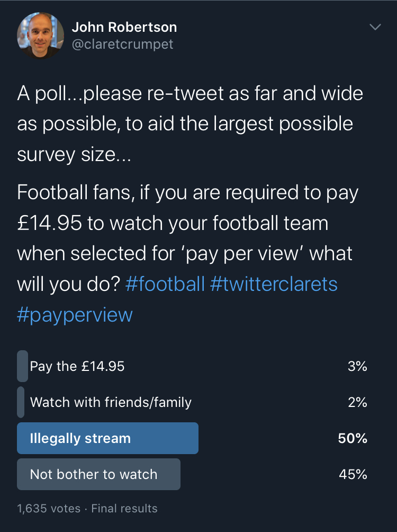Click the @claretcrumpet handle
This screenshot has width=397, height=532.
[x=122, y=45]
